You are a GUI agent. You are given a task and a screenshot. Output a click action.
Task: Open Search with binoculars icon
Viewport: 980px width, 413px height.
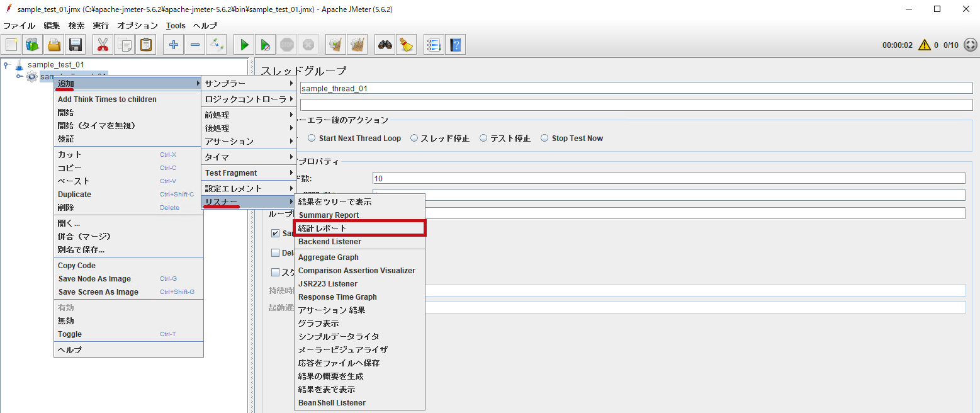pos(385,45)
